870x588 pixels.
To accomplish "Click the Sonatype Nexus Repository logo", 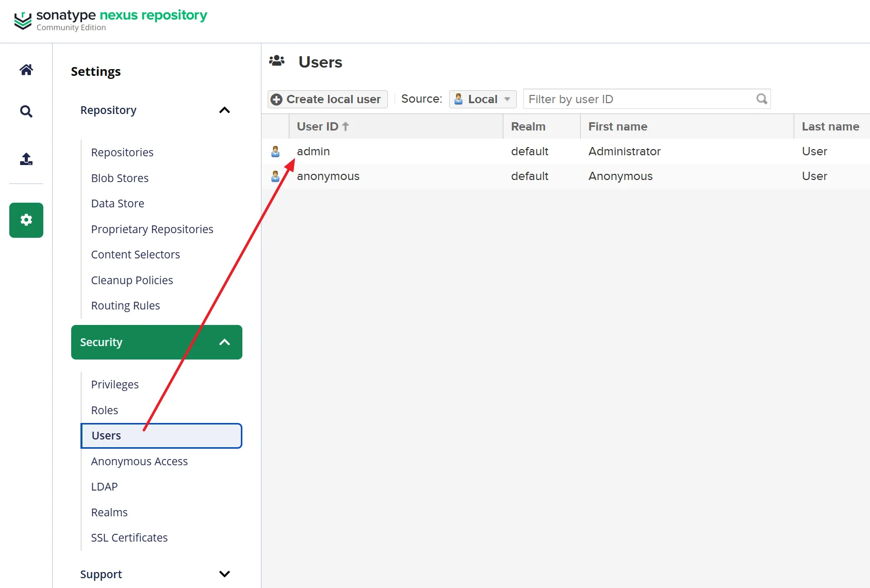I will pos(110,20).
